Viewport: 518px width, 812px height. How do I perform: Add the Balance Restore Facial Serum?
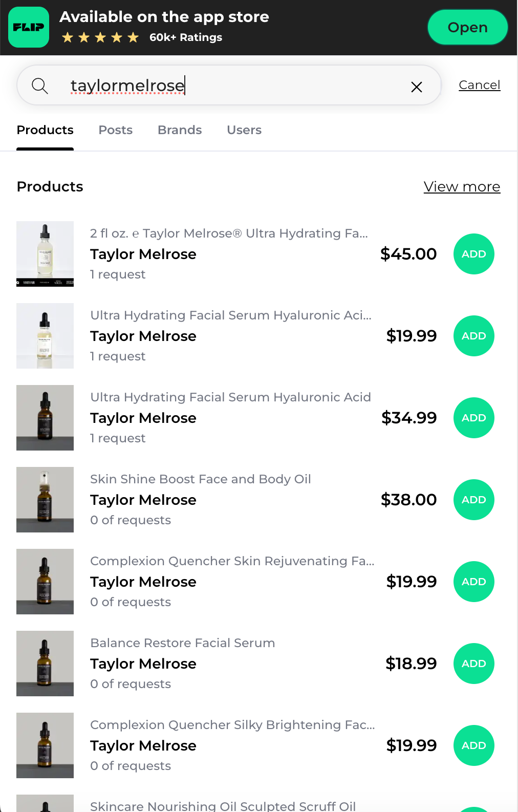point(473,664)
